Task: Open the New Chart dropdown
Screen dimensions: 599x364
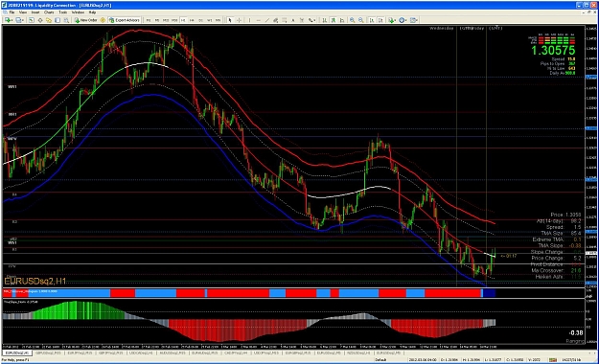Action: pyautogui.click(x=8, y=20)
